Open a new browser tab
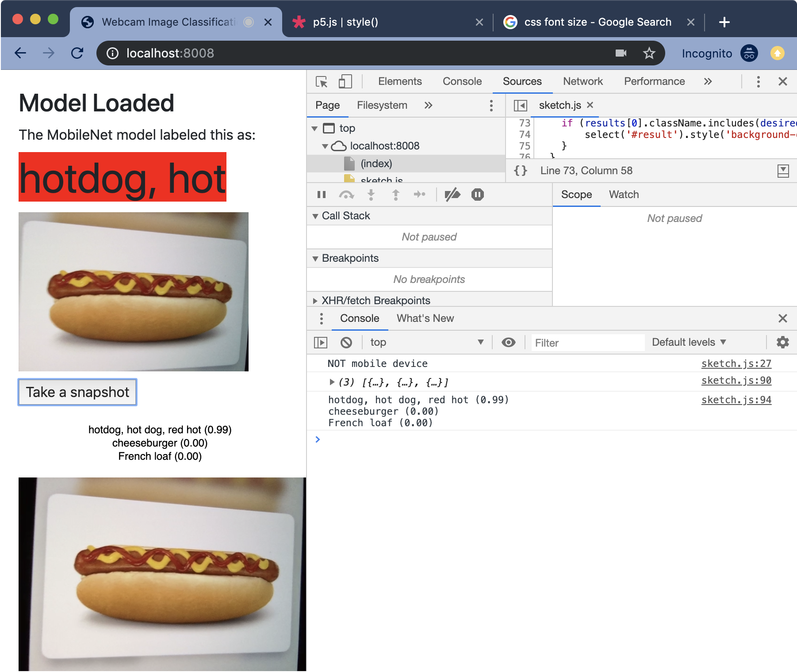This screenshot has width=797, height=672. (x=724, y=22)
